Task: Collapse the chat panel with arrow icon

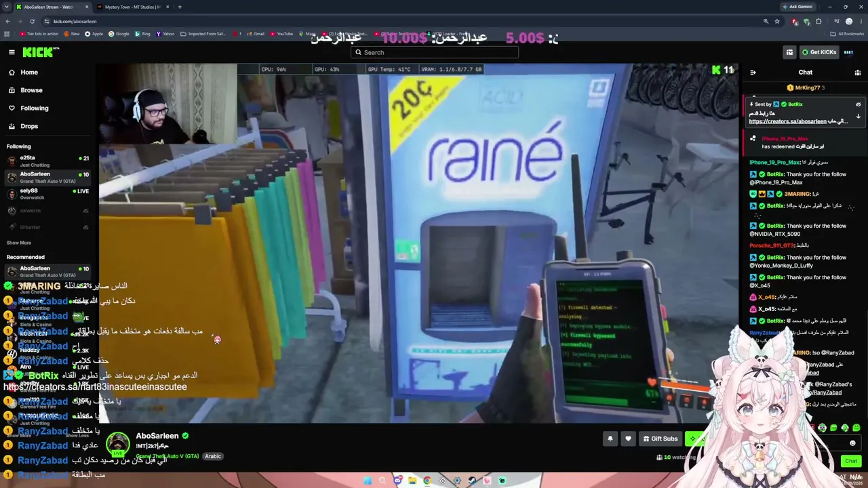Action: (x=753, y=73)
